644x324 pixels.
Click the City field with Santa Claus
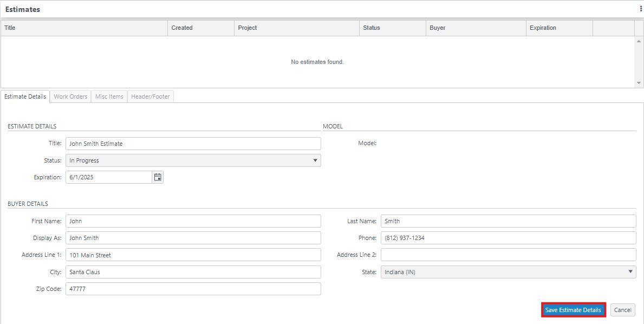[x=193, y=272]
